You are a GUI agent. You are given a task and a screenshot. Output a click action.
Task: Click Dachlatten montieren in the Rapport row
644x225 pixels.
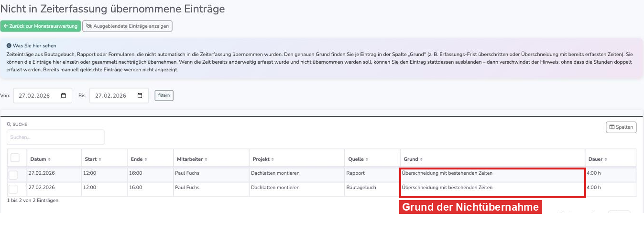275,173
